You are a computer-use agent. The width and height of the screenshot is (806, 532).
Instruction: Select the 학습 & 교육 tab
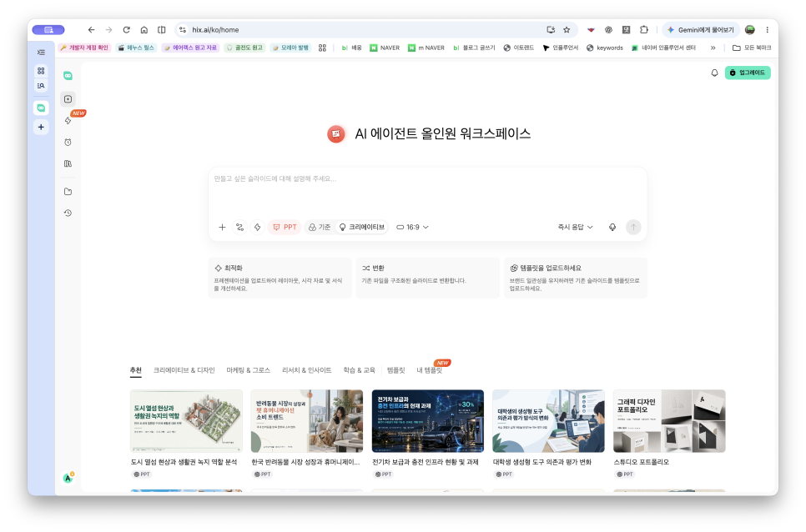[x=360, y=370]
